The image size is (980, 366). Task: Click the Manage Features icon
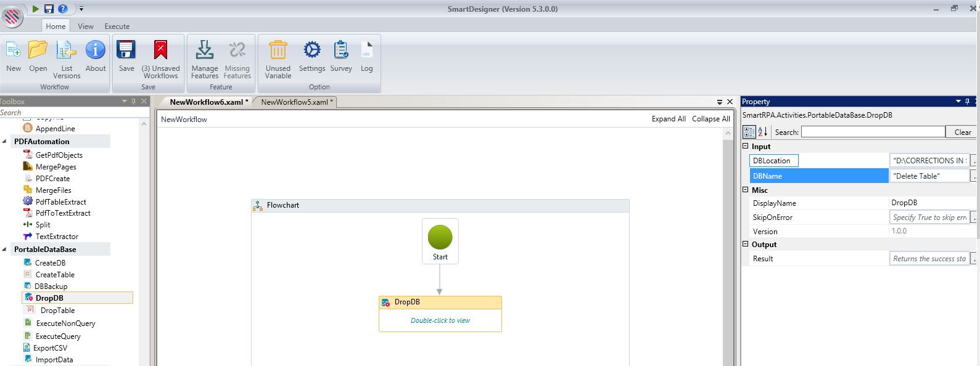(204, 51)
